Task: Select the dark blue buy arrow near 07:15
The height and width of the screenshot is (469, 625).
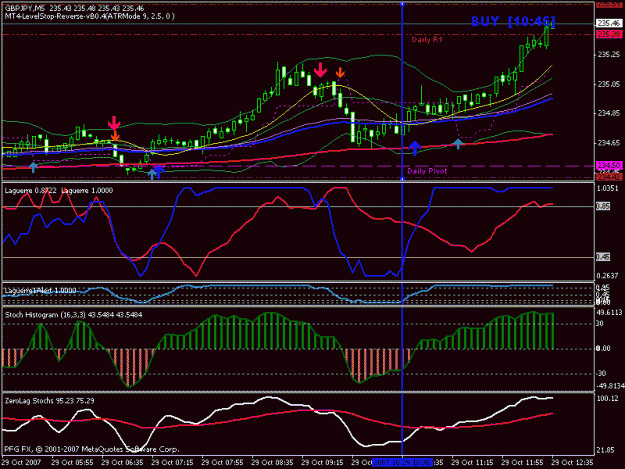Action: click(159, 171)
